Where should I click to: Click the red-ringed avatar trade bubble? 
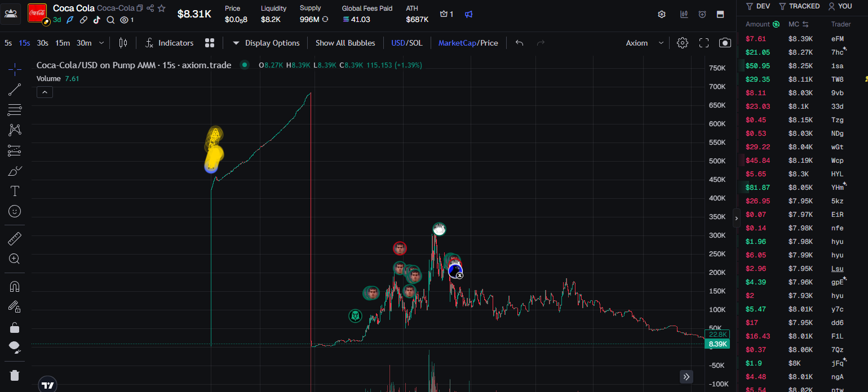pos(400,248)
